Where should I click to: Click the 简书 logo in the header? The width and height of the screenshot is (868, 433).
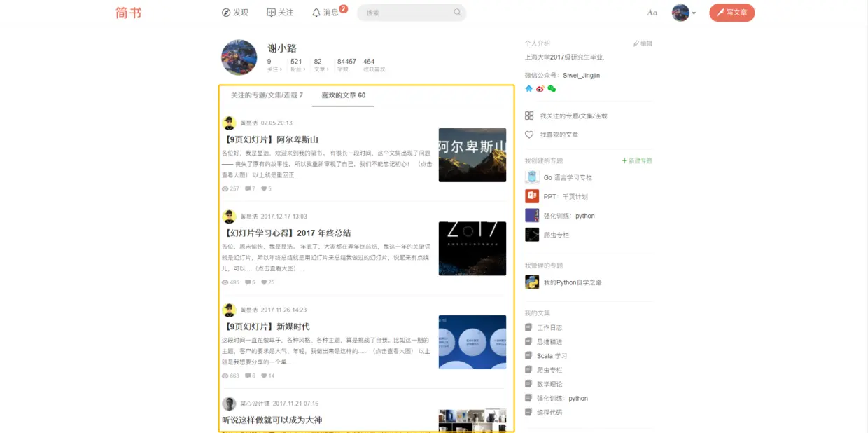pos(129,13)
